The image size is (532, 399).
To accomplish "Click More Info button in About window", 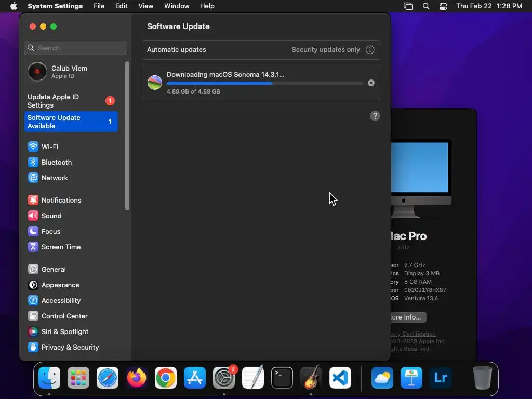I will (407, 317).
